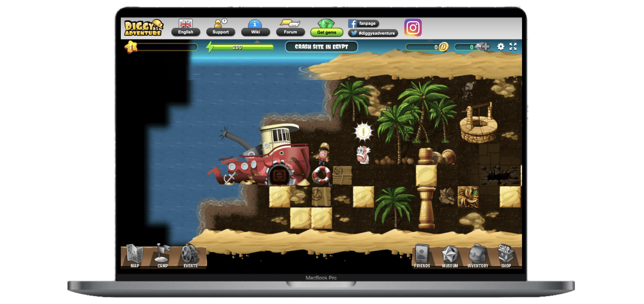
Task: Click the rock rubble tile
Action: click(x=447, y=196)
